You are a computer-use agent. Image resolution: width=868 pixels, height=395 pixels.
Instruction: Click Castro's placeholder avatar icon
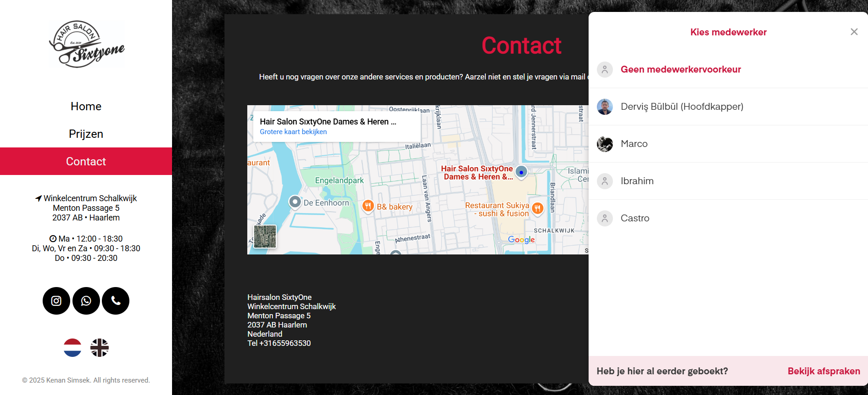pos(605,218)
